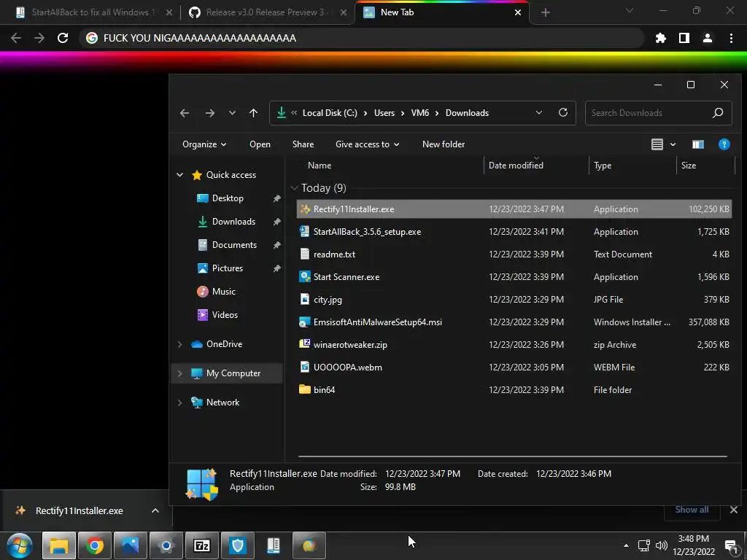This screenshot has height=560, width=747.
Task: Click Show all downloads
Action: (692, 510)
